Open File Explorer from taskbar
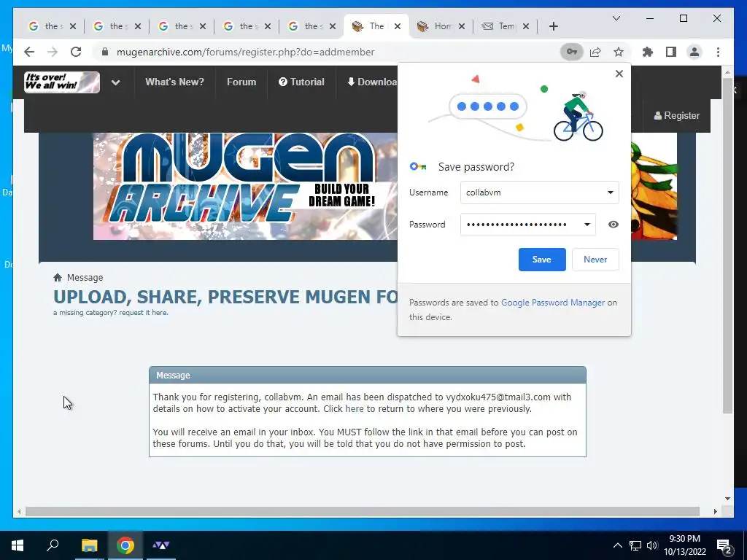Image resolution: width=747 pixels, height=560 pixels. click(89, 545)
